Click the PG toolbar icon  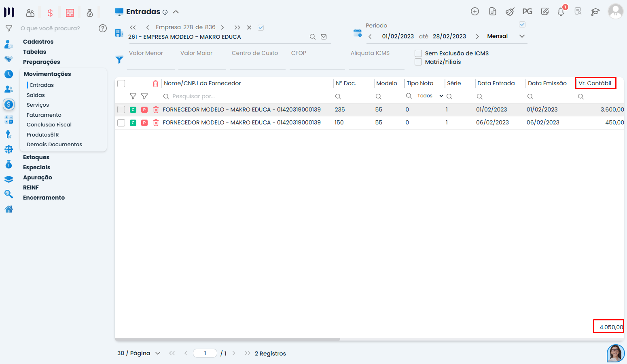[527, 12]
